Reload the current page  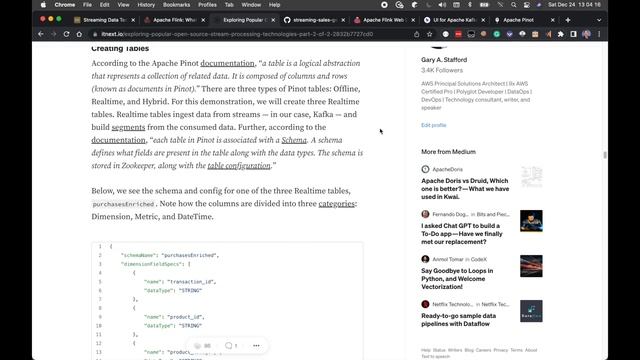click(66, 34)
